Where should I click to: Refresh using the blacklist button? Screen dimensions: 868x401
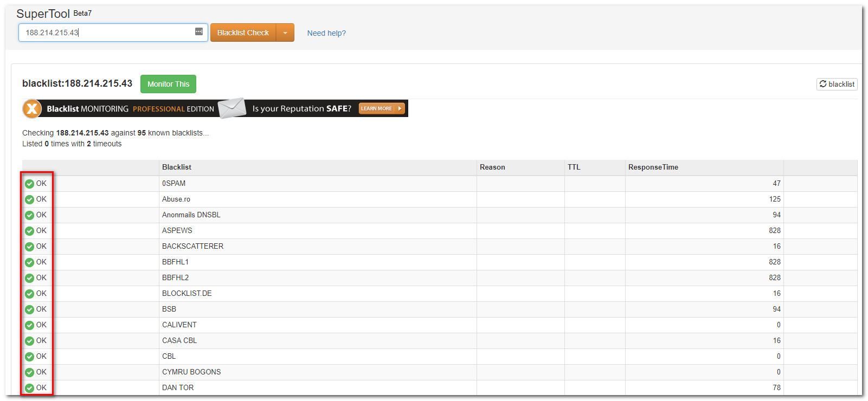tap(837, 84)
